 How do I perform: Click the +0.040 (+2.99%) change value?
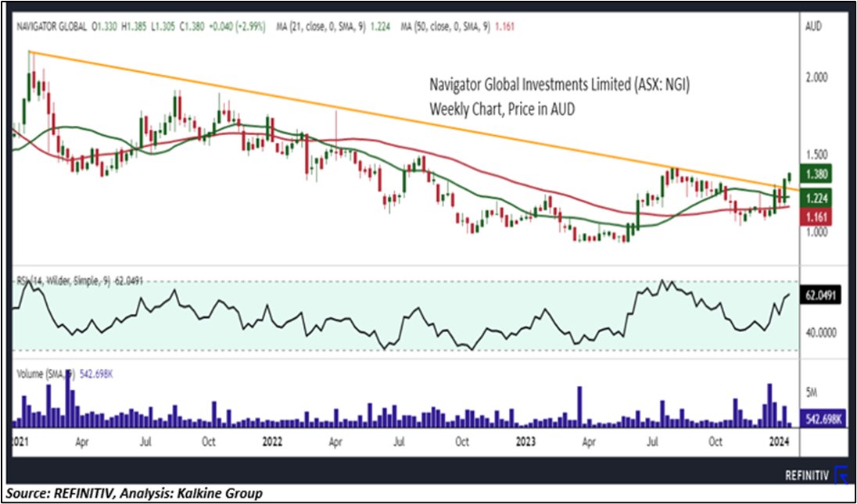point(238,27)
